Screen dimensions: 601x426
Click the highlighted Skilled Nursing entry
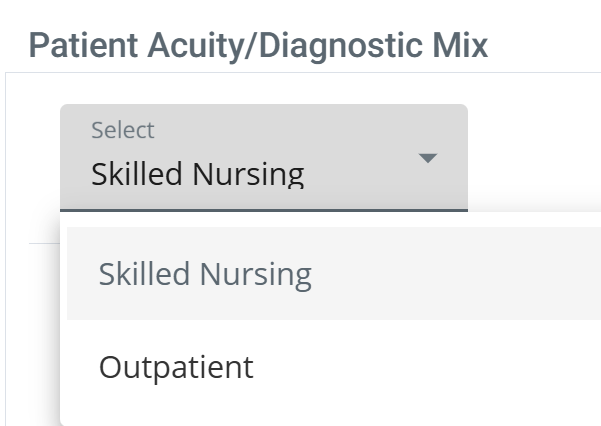pyautogui.click(x=205, y=274)
